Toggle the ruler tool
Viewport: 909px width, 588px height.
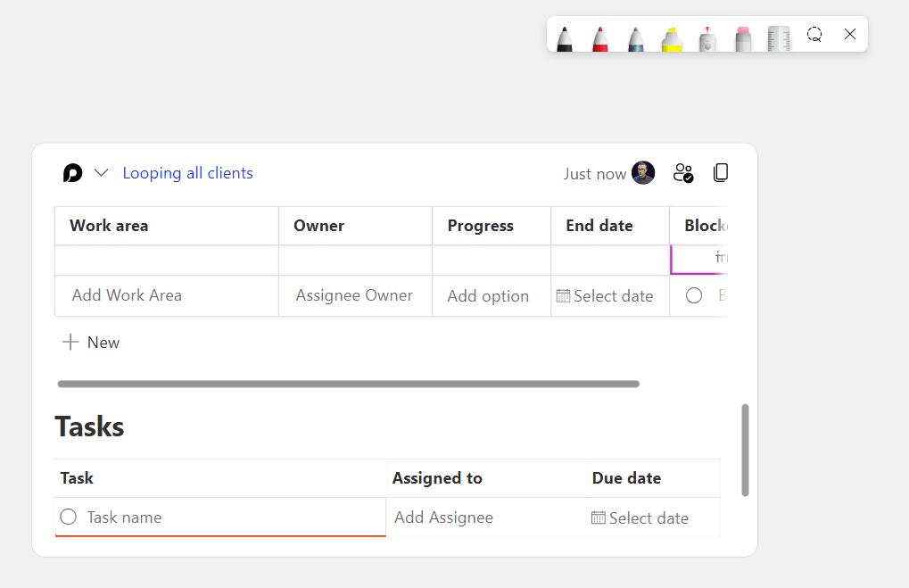tap(779, 38)
